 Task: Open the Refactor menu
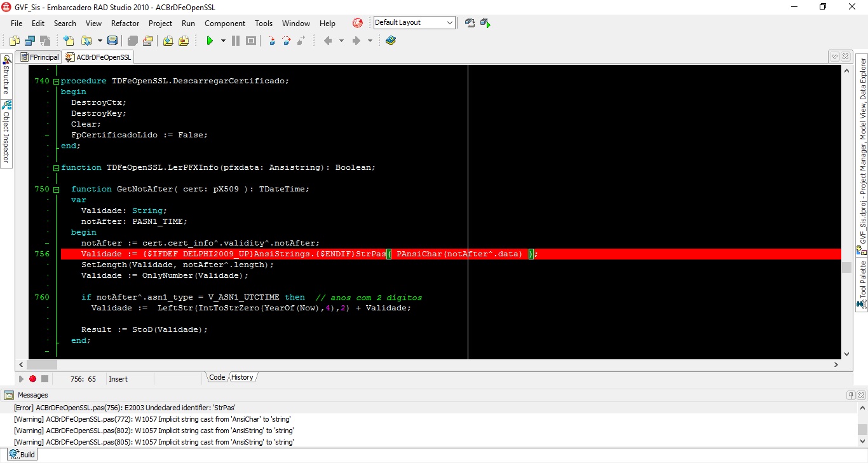(125, 24)
